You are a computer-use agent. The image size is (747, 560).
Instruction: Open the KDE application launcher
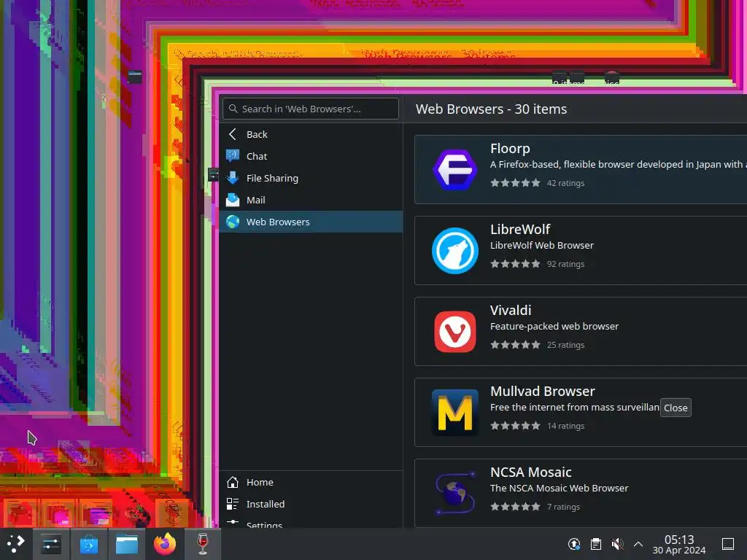pos(16,544)
